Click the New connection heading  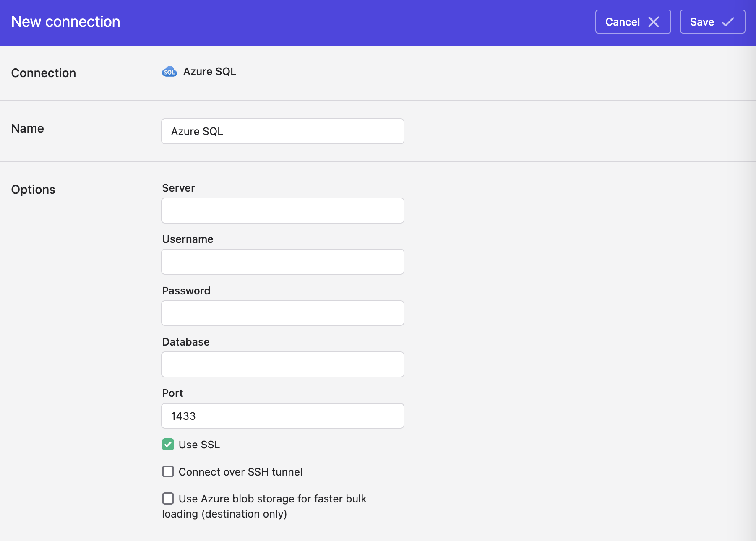(x=66, y=22)
